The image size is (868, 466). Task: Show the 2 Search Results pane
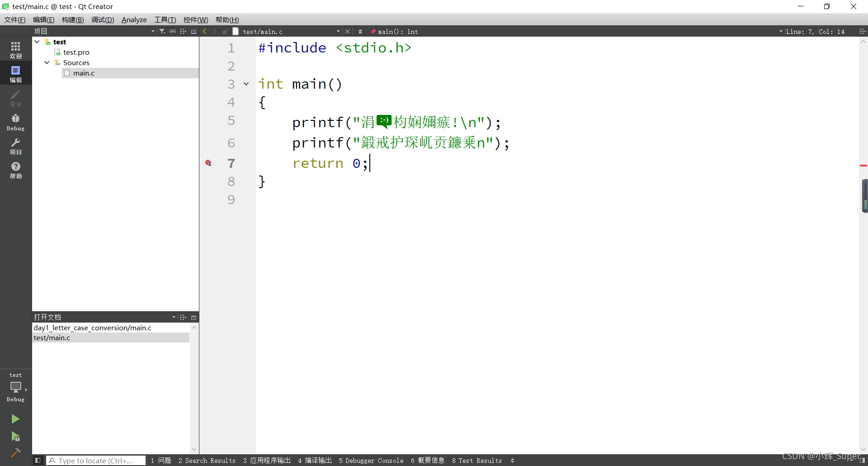click(x=207, y=461)
